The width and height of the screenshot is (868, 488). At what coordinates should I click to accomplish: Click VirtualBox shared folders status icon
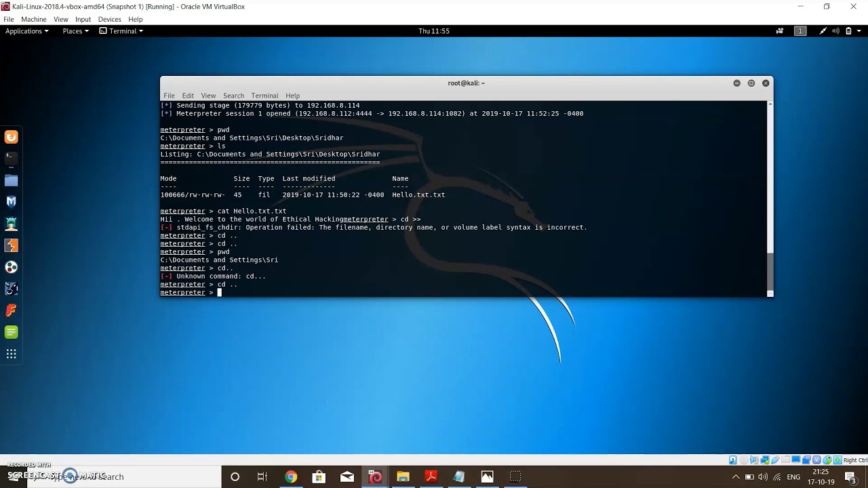(785, 460)
